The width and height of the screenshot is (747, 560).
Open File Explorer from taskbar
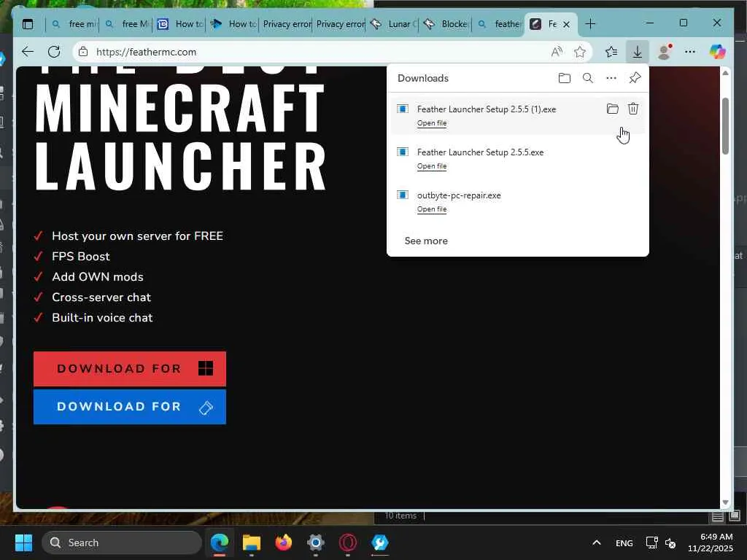coord(252,542)
